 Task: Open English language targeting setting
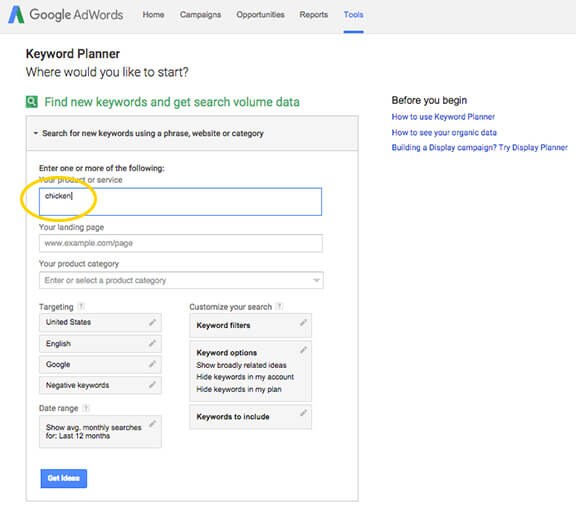[x=100, y=344]
